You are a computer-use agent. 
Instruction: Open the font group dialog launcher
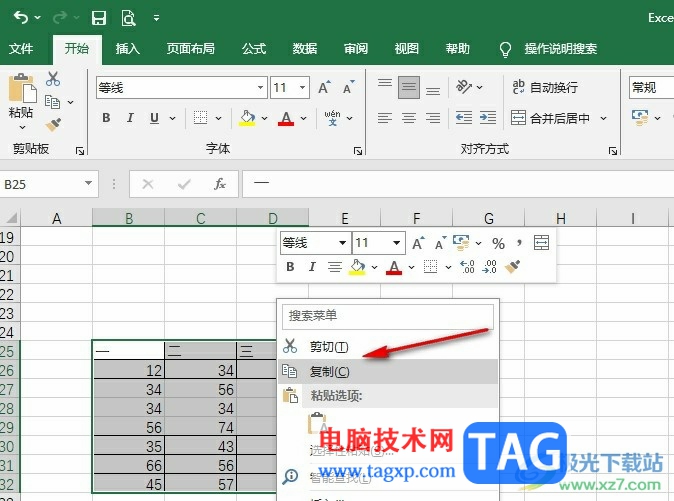point(358,151)
